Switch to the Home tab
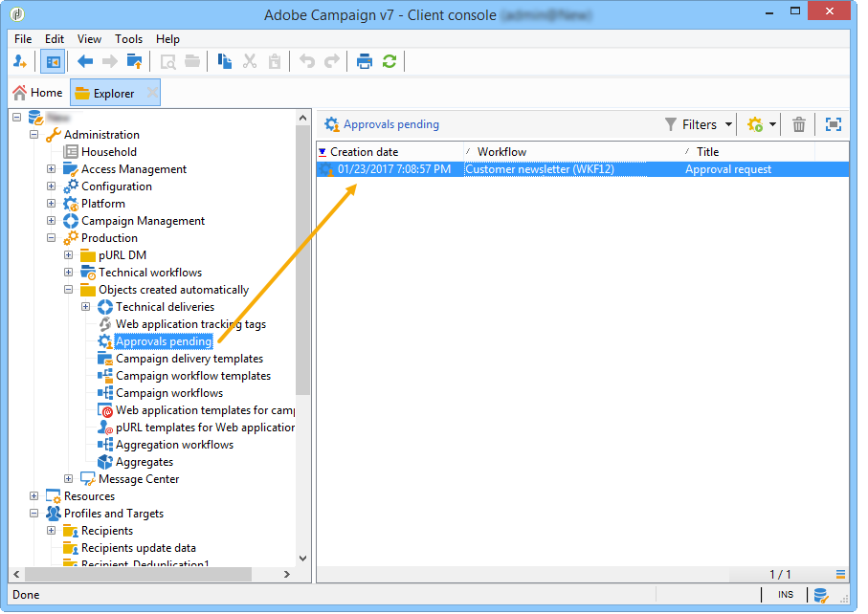 pyautogui.click(x=37, y=93)
